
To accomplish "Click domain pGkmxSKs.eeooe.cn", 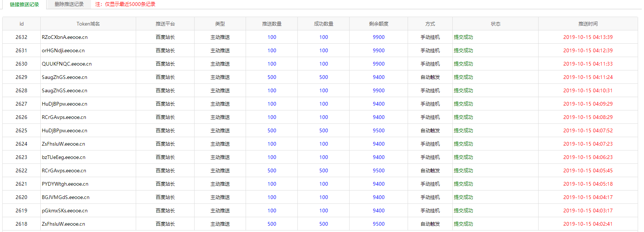I will pyautogui.click(x=65, y=211).
